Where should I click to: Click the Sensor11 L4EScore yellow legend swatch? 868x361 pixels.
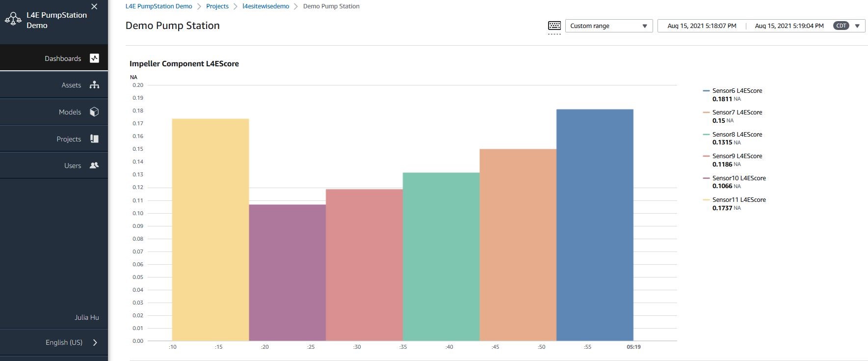pyautogui.click(x=706, y=200)
